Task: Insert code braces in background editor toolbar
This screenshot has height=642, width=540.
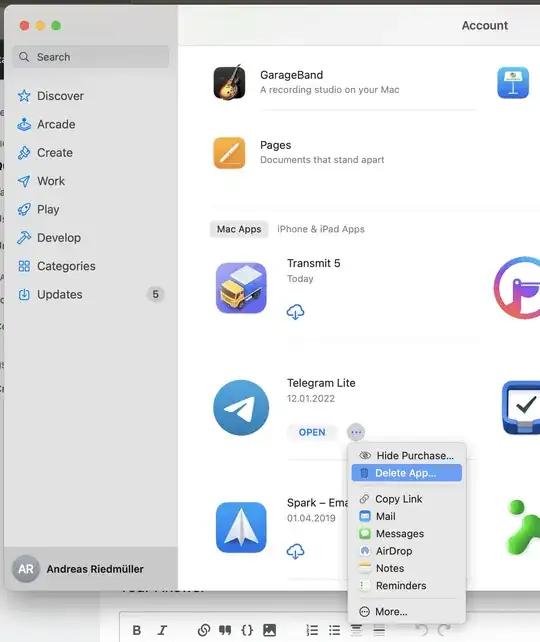Action: pyautogui.click(x=247, y=630)
